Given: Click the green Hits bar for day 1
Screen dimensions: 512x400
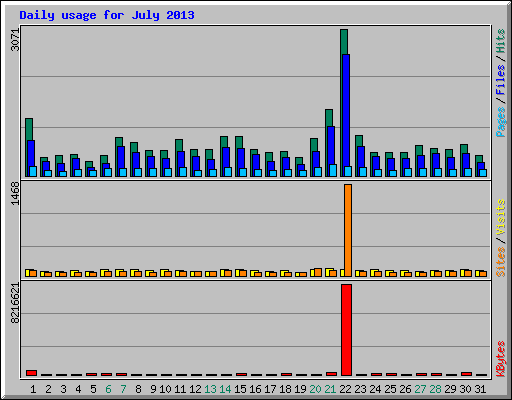Looking at the screenshot, I should coord(29,129).
